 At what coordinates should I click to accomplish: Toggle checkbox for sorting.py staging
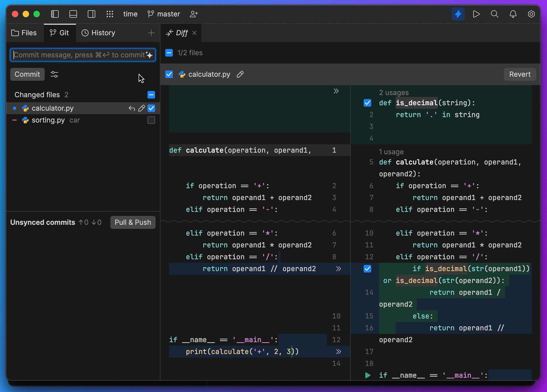pos(151,120)
